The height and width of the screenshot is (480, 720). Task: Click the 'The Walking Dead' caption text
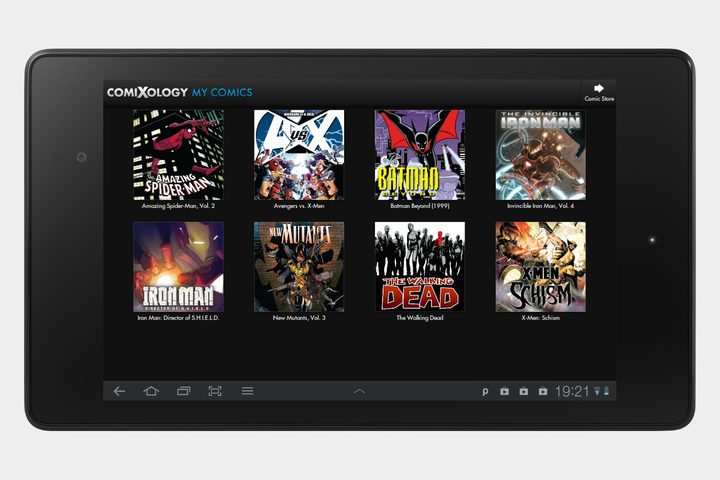[420, 317]
